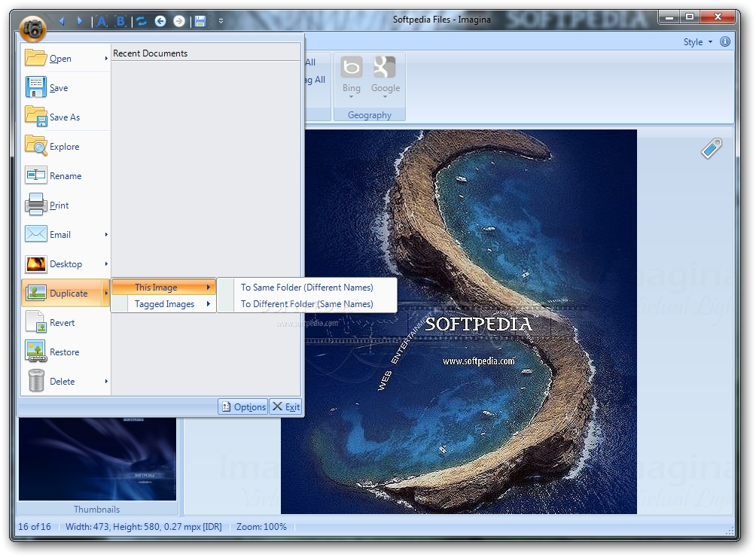Click the round forward arrow icon

click(179, 21)
